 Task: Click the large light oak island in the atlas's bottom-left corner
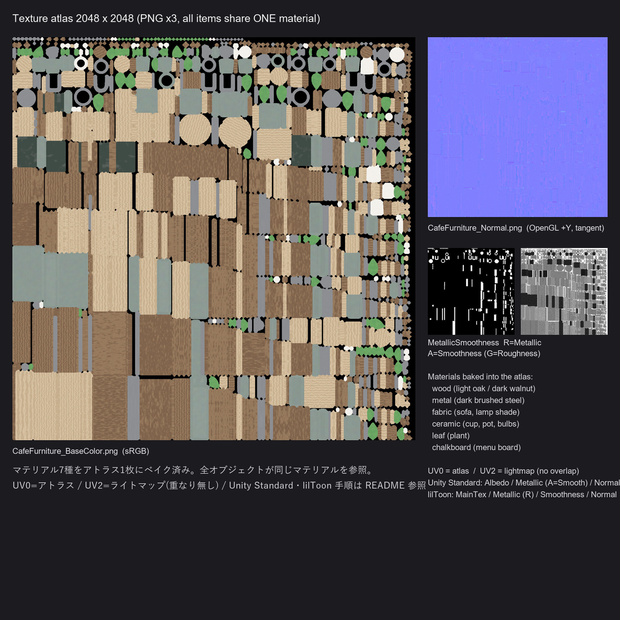(53, 406)
